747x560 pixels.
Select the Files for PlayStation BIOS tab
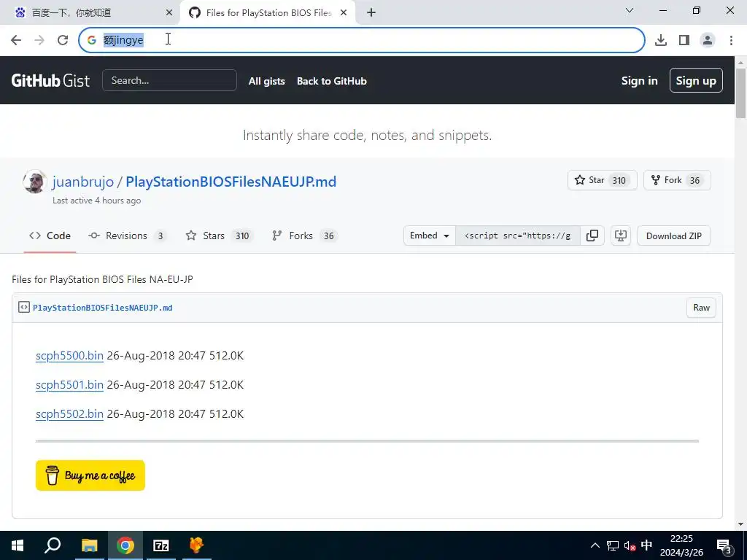pos(268,13)
